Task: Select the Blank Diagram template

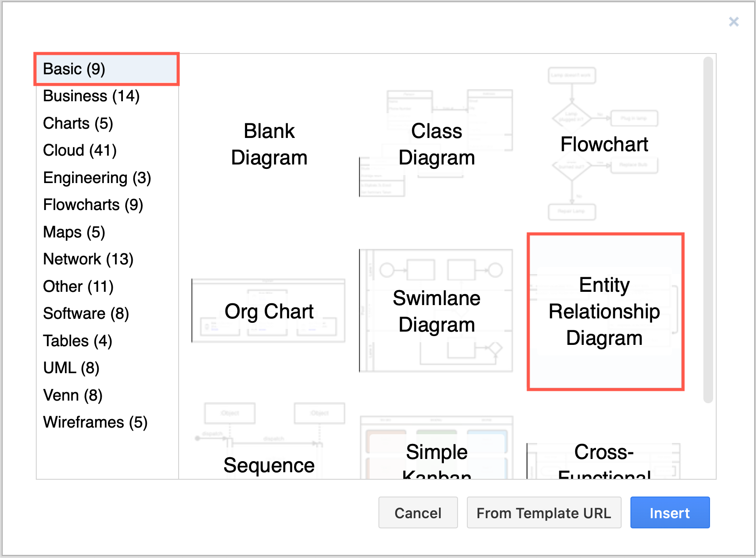Action: [x=269, y=144]
